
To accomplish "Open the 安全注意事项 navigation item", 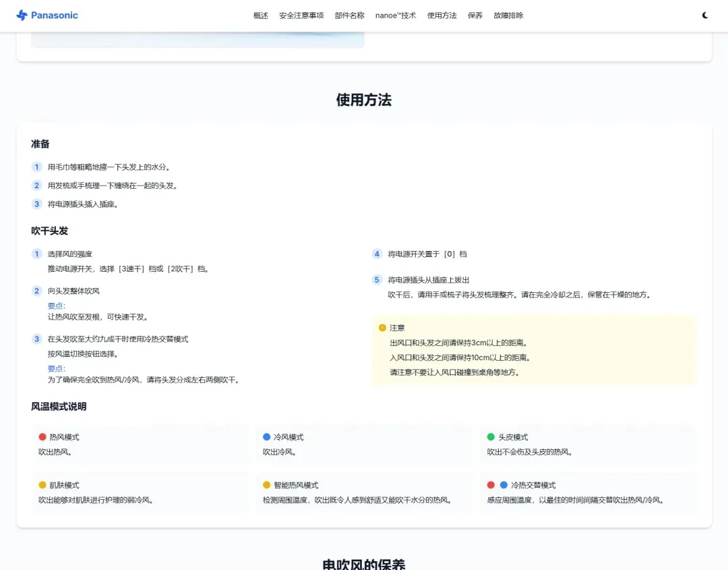I will pyautogui.click(x=301, y=15).
